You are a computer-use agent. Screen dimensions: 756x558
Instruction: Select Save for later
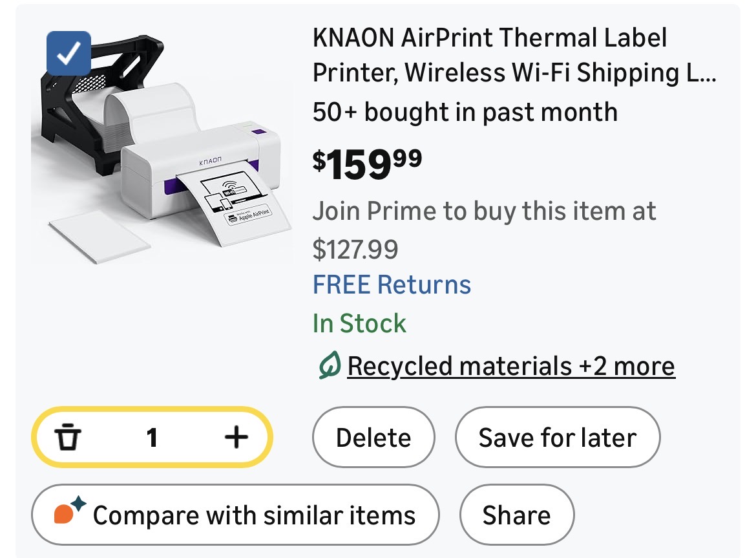pos(557,438)
